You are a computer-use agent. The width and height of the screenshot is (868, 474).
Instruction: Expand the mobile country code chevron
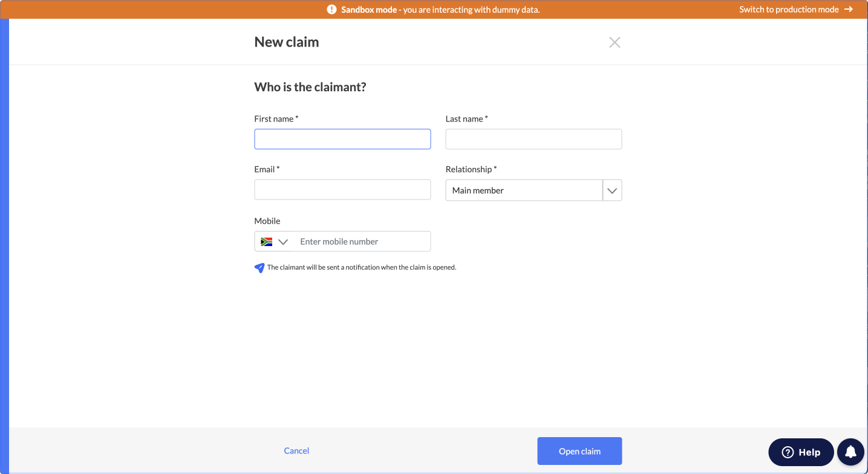pyautogui.click(x=282, y=242)
